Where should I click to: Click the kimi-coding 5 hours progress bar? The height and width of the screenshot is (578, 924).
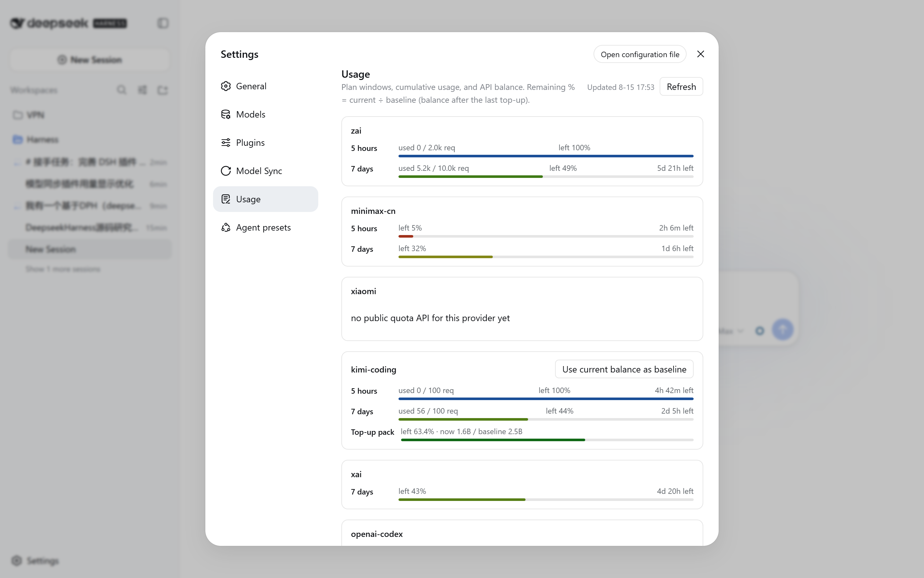[x=546, y=399]
